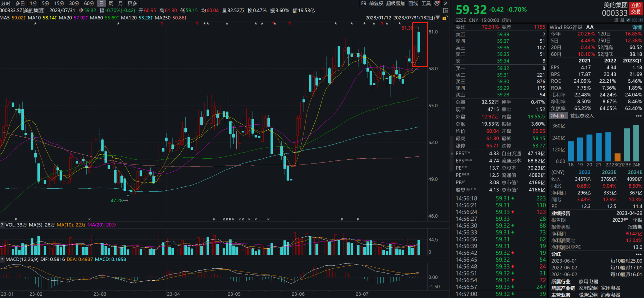Image resolution: width=644 pixels, height=298 pixels.
Task: Click the double-arrow expand toolbar icon
Action: click(x=446, y=3)
